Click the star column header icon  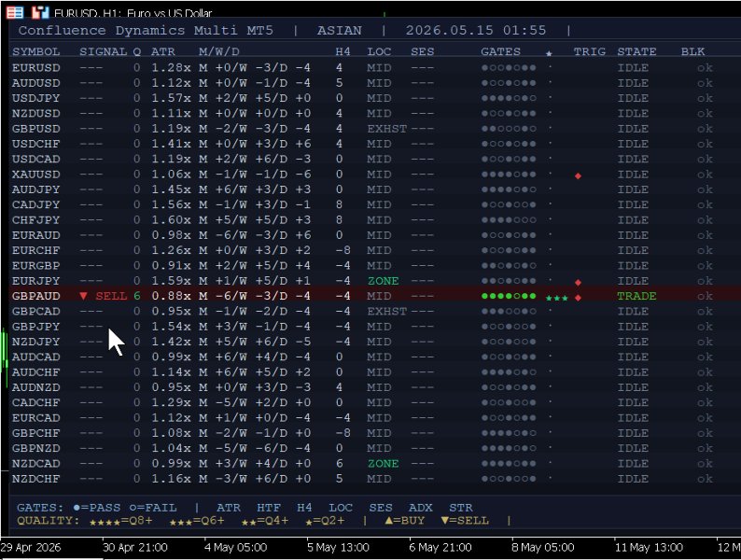point(549,53)
